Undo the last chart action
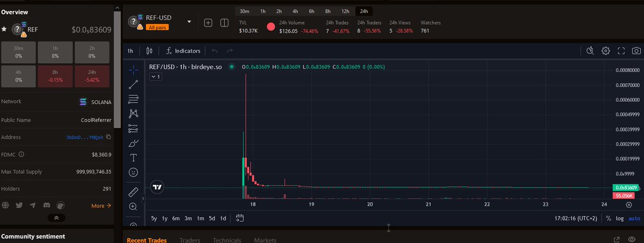Image resolution: width=644 pixels, height=243 pixels. coord(215,51)
